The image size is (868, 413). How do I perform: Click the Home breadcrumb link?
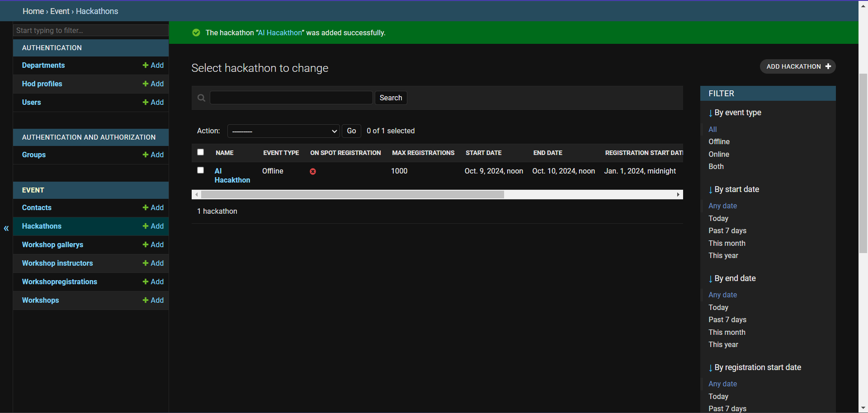pos(33,11)
